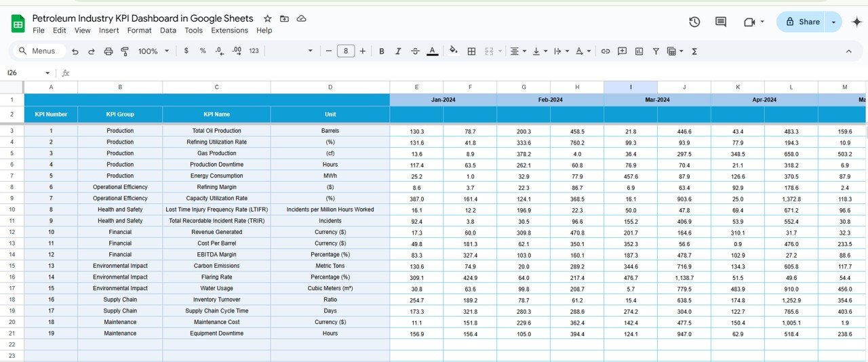Open the View menu
Image resolution: width=868 pixels, height=362 pixels.
pyautogui.click(x=83, y=31)
